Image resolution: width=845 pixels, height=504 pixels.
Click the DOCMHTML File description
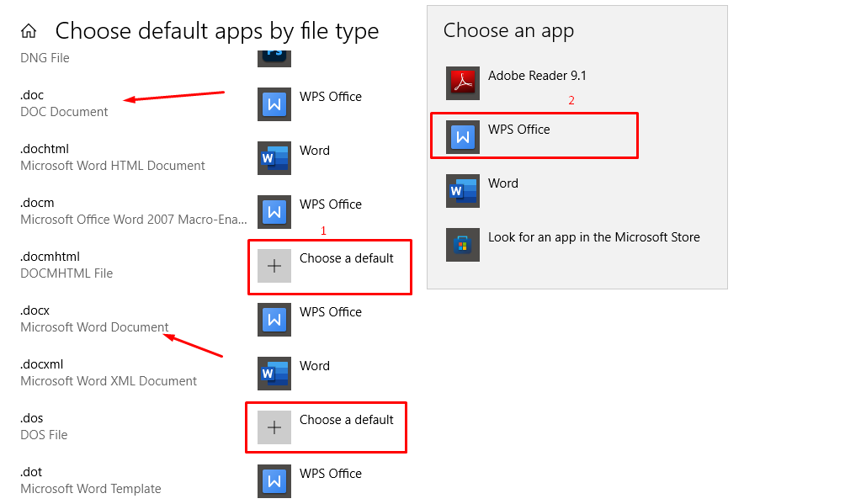coord(66,273)
